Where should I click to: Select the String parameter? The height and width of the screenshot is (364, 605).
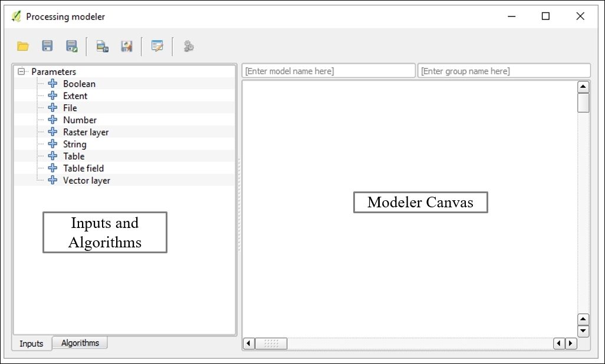tap(74, 144)
